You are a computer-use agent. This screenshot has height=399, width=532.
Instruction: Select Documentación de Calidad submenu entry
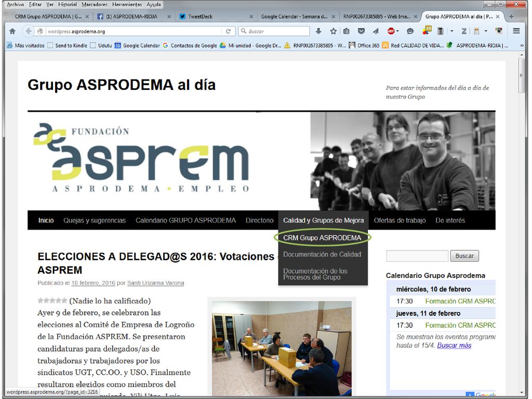[x=322, y=255]
